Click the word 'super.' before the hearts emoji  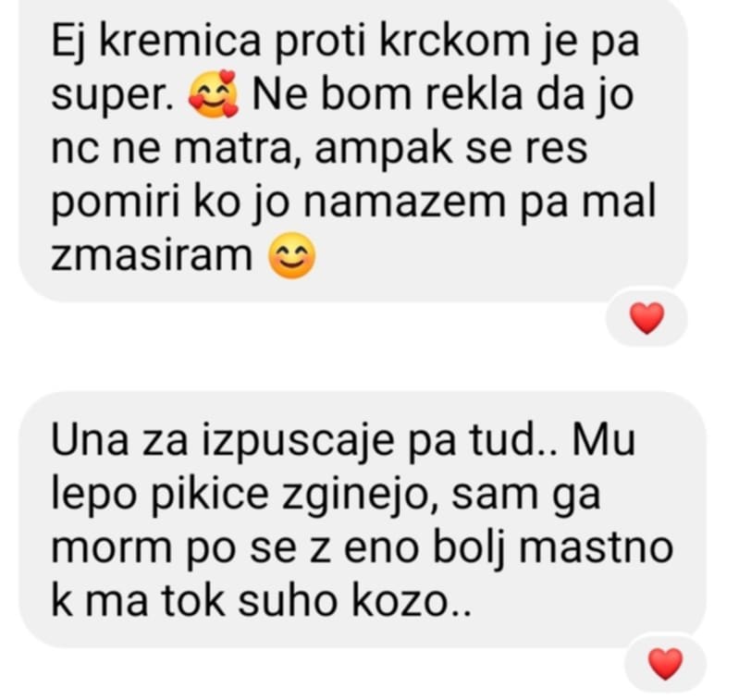click(113, 97)
